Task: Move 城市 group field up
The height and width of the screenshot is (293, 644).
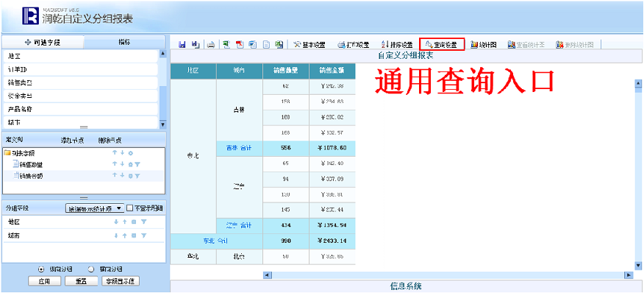Action: pyautogui.click(x=124, y=236)
